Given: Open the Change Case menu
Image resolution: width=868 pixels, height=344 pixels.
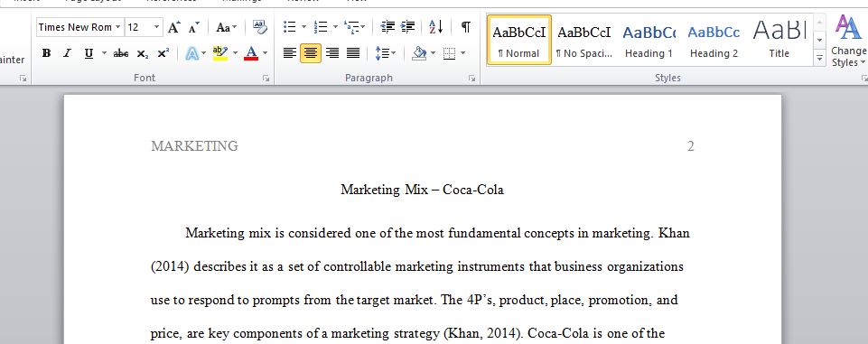Looking at the screenshot, I should 227,27.
